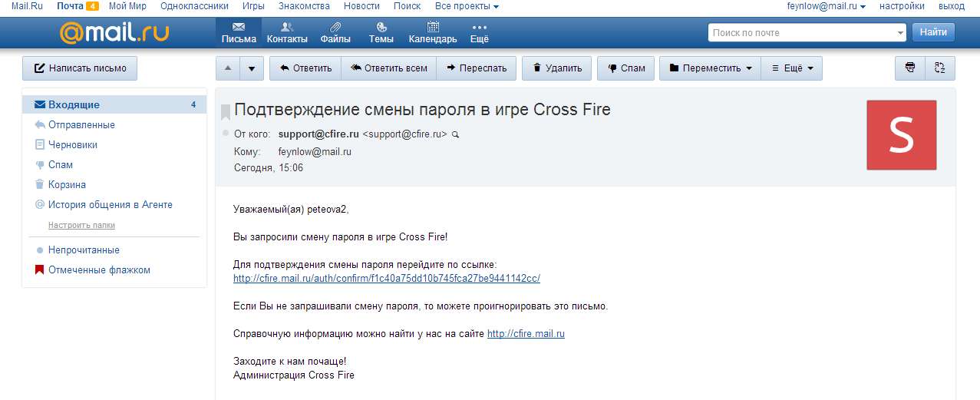Click the Входящие unread count 4

[193, 104]
